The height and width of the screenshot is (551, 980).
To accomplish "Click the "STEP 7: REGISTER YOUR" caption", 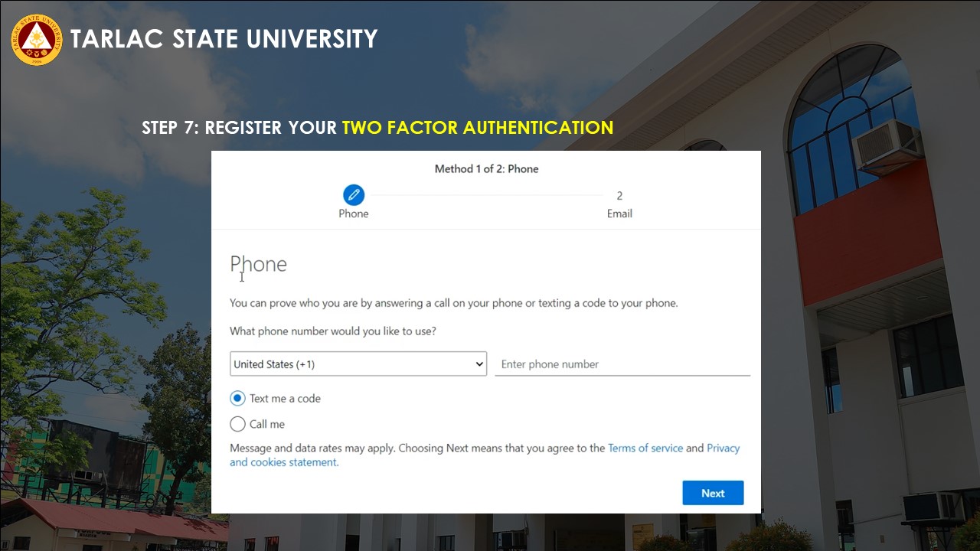I will click(x=239, y=128).
